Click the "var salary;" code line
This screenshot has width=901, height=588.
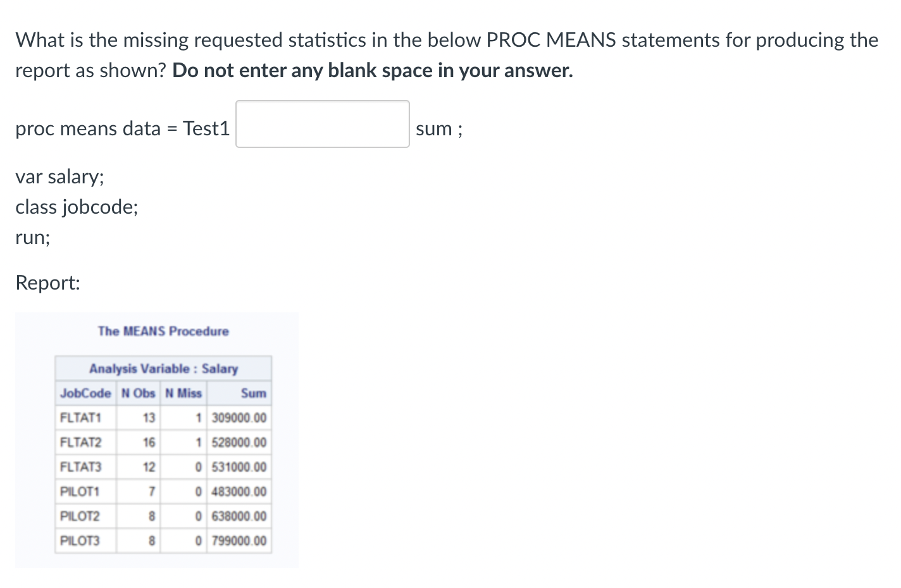[x=59, y=176]
